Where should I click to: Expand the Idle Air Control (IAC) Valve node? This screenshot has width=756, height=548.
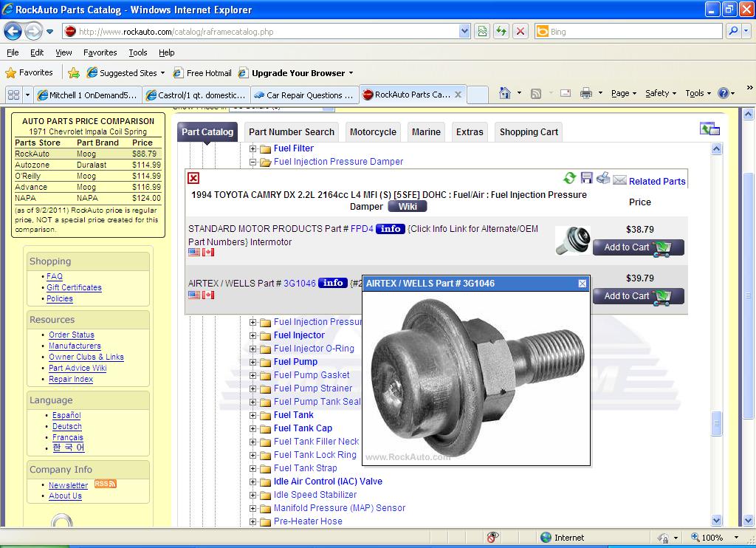tap(253, 482)
